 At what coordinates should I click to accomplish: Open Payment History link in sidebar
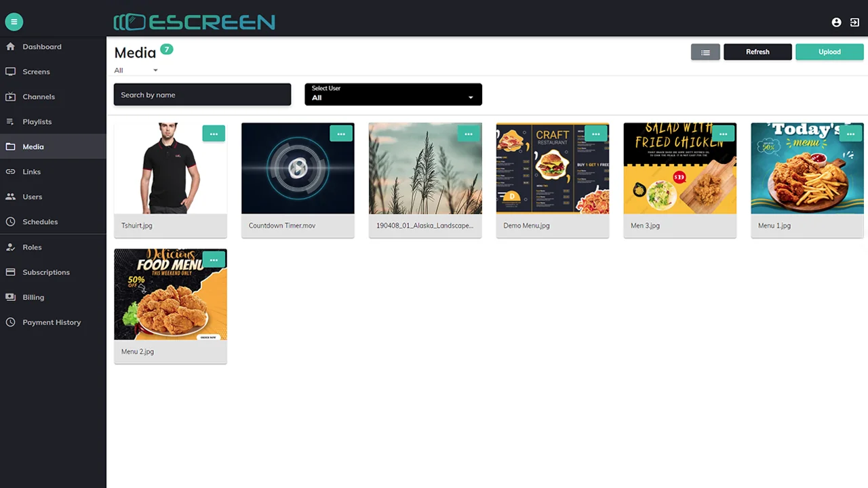point(53,323)
